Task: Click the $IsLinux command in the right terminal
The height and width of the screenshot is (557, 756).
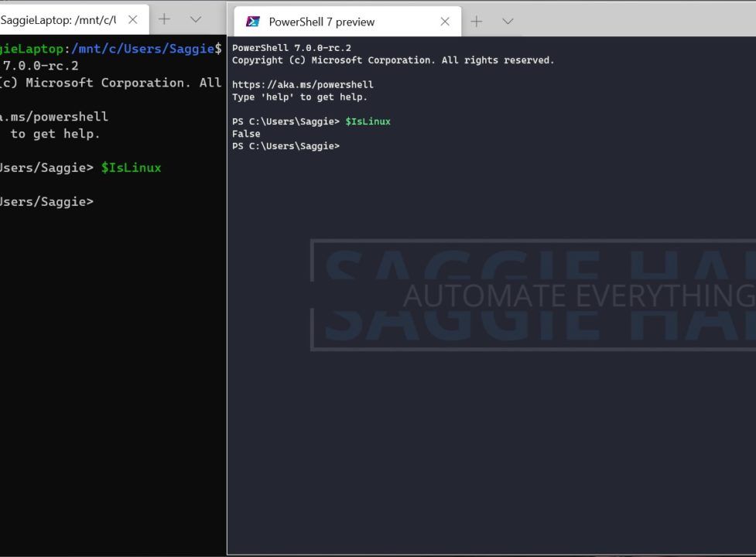Action: pyautogui.click(x=368, y=121)
